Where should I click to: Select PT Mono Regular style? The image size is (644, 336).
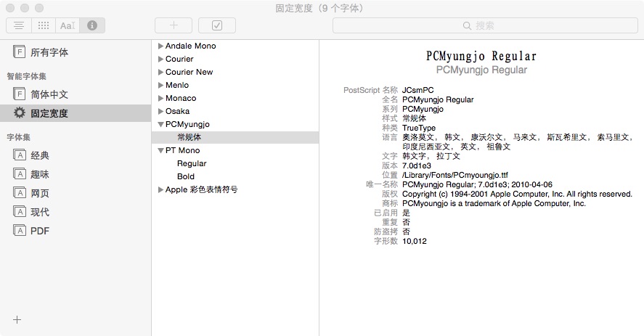(192, 163)
